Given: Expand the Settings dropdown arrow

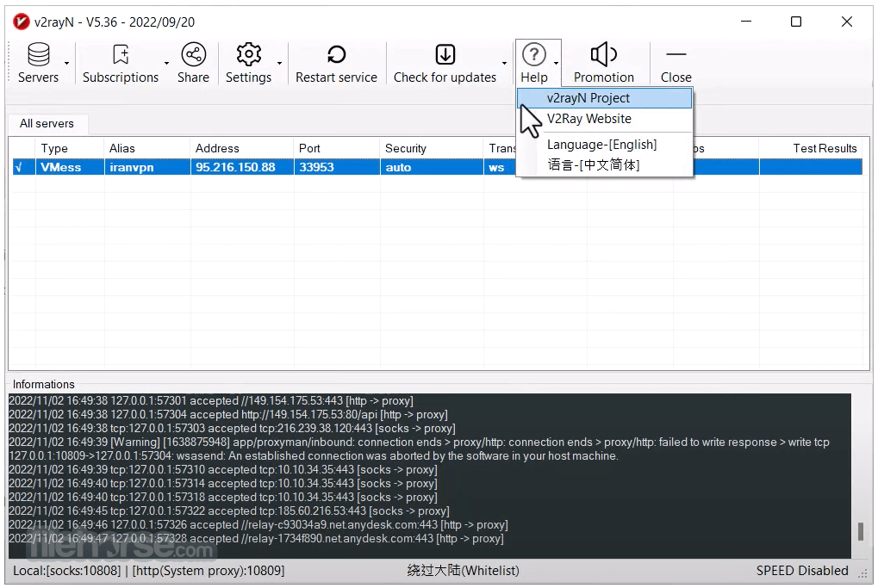Looking at the screenshot, I should pos(279,63).
